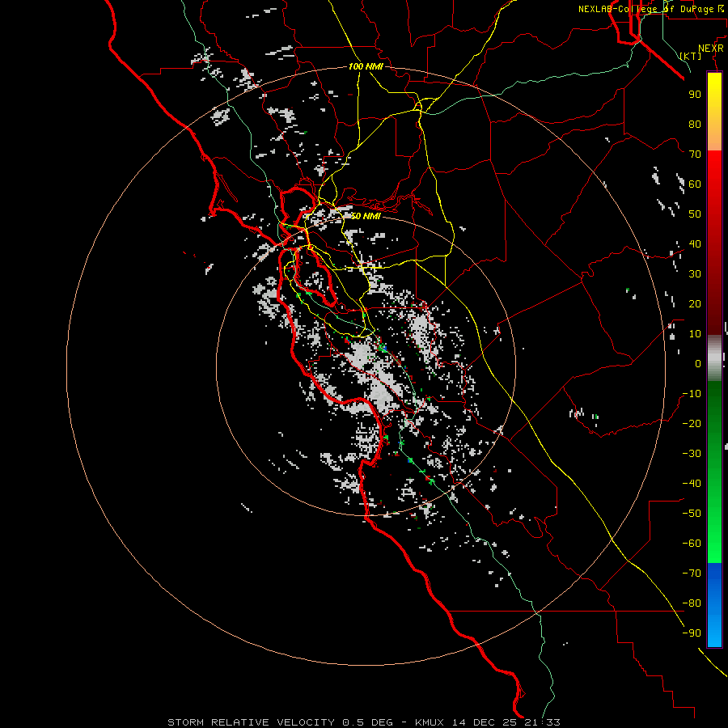Image resolution: width=728 pixels, height=728 pixels.
Task: Click the "-90" value on the velocity scale
Action: pyautogui.click(x=692, y=633)
